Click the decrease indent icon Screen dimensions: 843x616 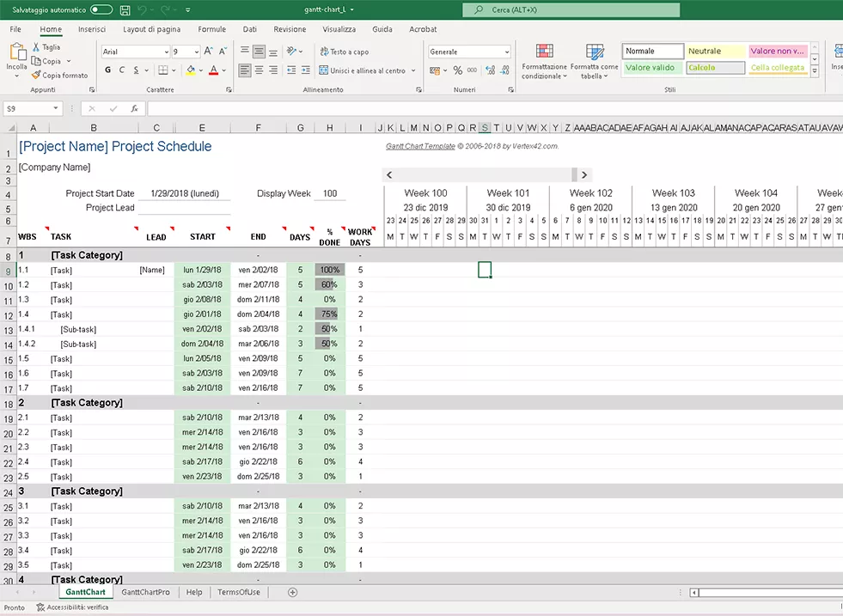point(291,70)
